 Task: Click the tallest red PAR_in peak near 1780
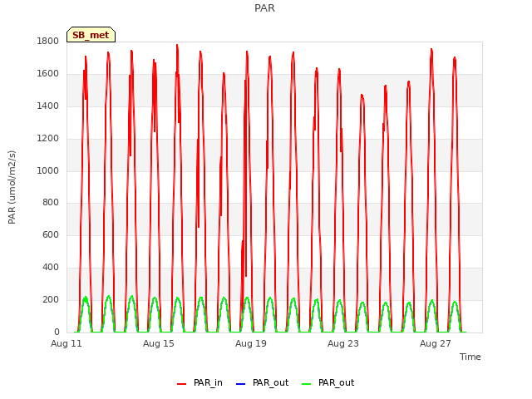[177, 45]
